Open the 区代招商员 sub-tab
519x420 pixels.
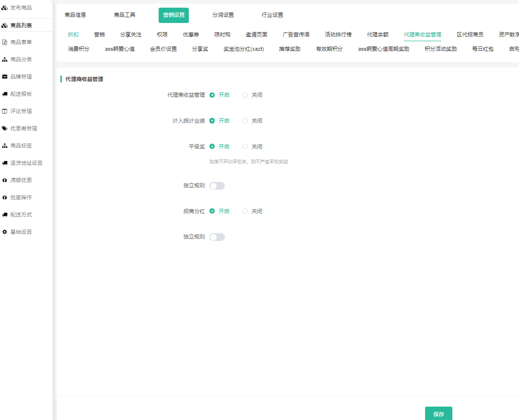[470, 34]
